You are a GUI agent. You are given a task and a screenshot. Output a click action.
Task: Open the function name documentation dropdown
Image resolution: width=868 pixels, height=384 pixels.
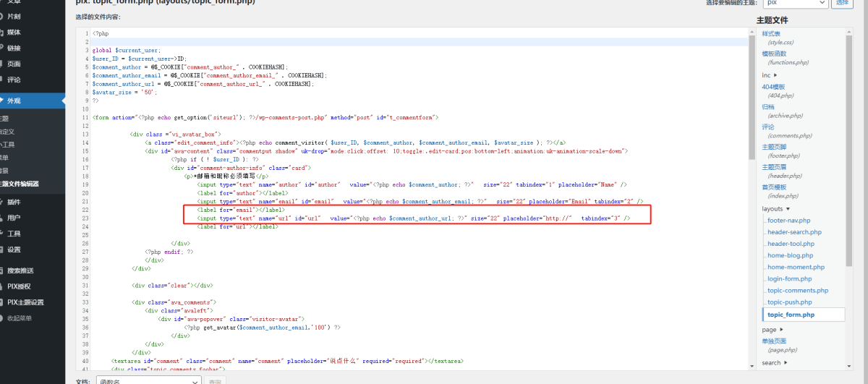point(148,380)
